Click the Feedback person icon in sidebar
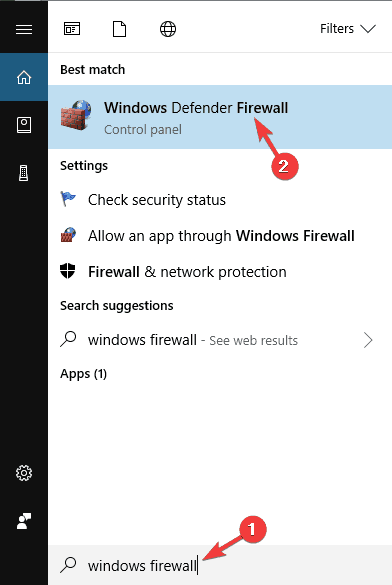Image resolution: width=392 pixels, height=585 pixels. pyautogui.click(x=24, y=521)
